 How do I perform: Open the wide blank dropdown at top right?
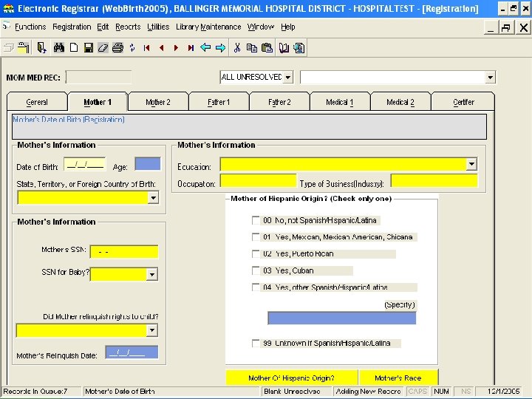click(x=490, y=78)
